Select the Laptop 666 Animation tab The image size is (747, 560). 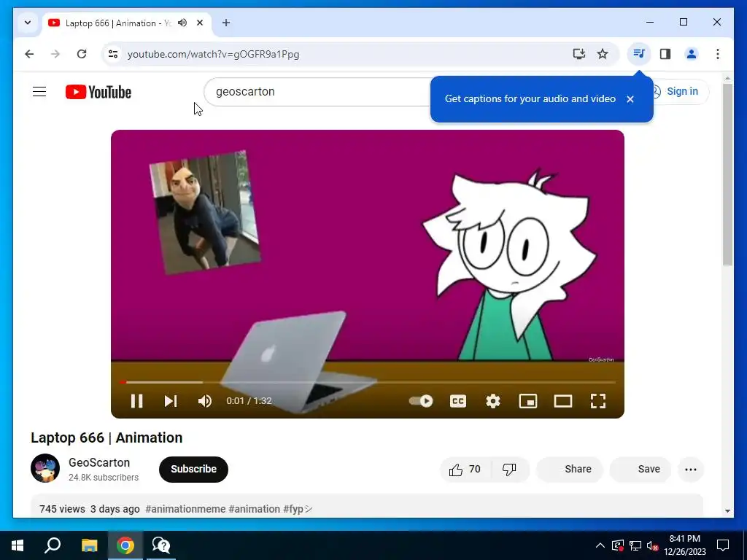[117, 23]
